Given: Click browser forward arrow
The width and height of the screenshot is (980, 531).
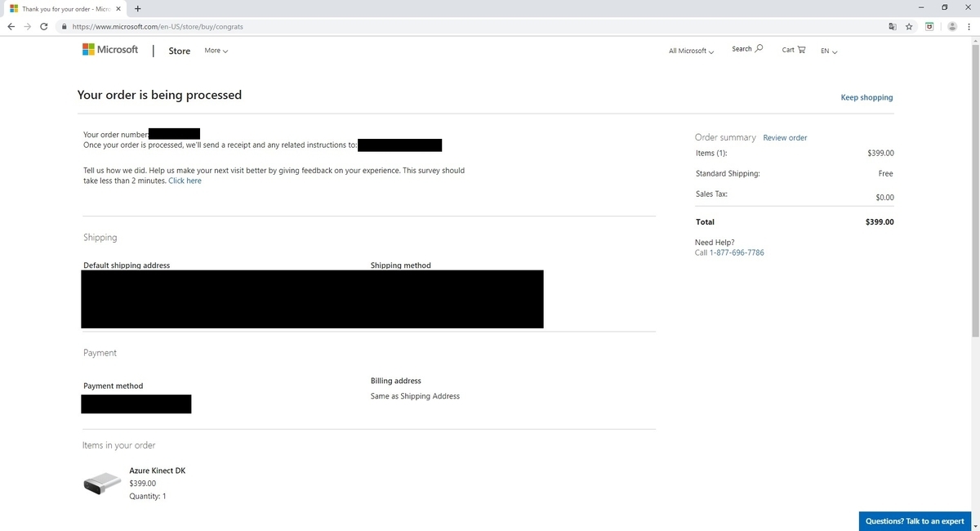Looking at the screenshot, I should pyautogui.click(x=29, y=26).
